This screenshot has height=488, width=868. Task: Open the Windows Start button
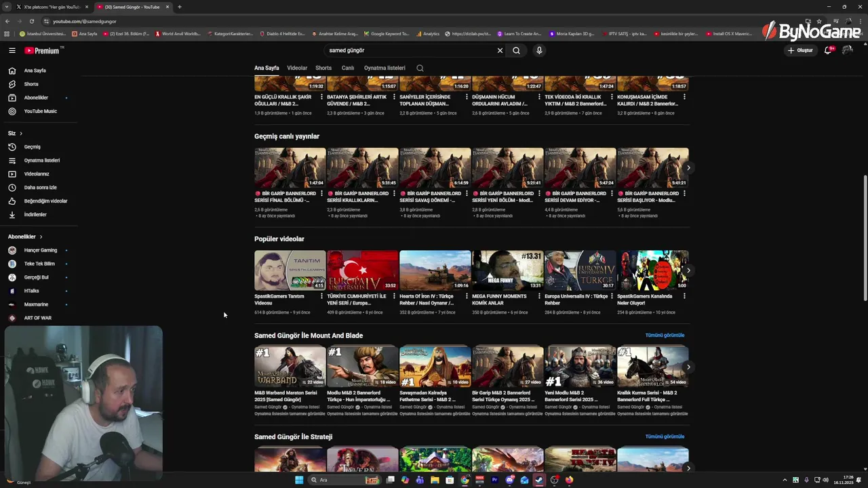click(299, 480)
